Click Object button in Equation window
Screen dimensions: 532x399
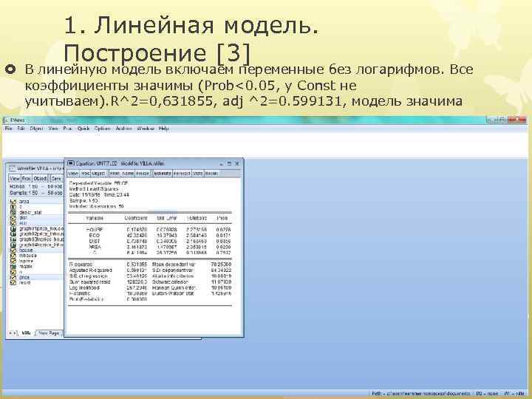click(98, 174)
